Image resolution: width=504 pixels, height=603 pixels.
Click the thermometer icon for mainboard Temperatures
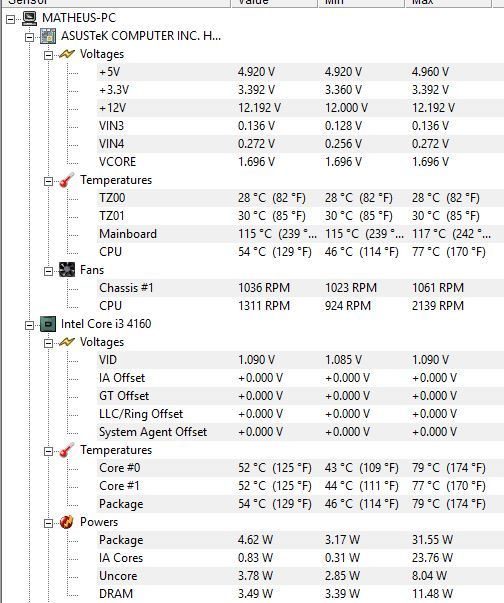point(67,180)
